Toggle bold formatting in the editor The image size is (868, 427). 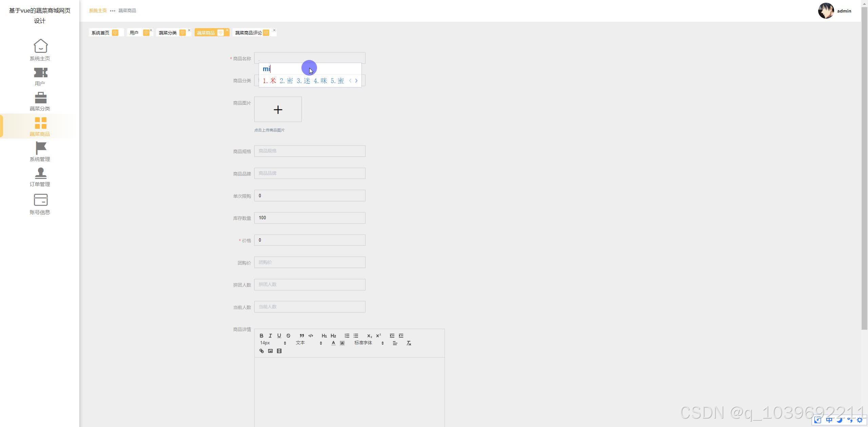click(x=261, y=335)
